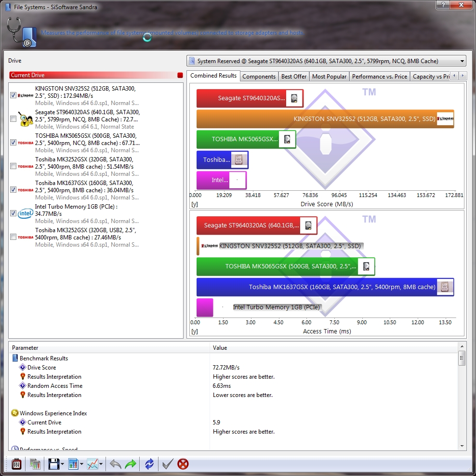Viewport: 476px width, 476px height.
Task: Cancel using the red X circle icon
Action: click(183, 464)
